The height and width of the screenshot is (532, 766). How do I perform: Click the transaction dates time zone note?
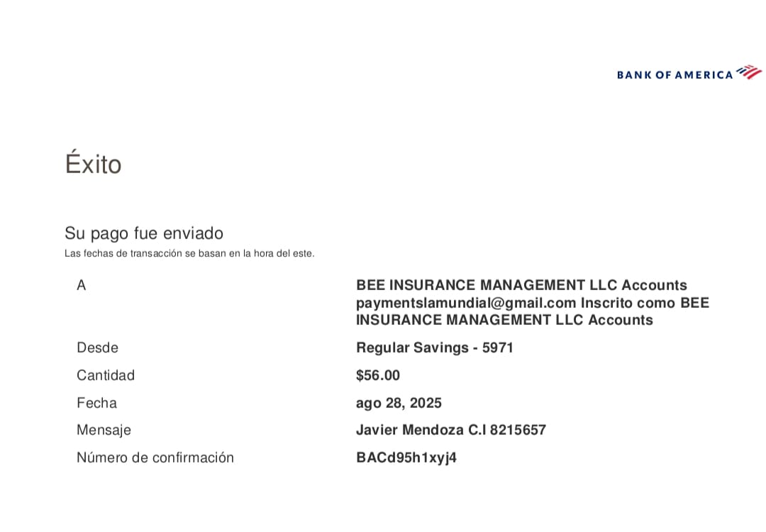189,253
